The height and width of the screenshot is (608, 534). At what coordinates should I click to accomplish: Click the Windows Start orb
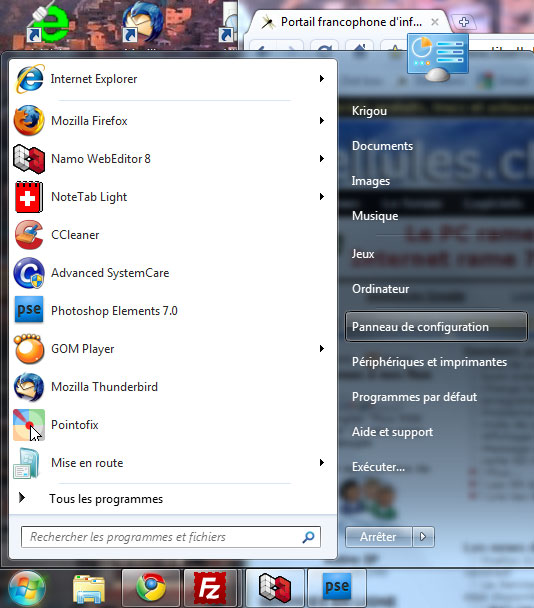26,589
